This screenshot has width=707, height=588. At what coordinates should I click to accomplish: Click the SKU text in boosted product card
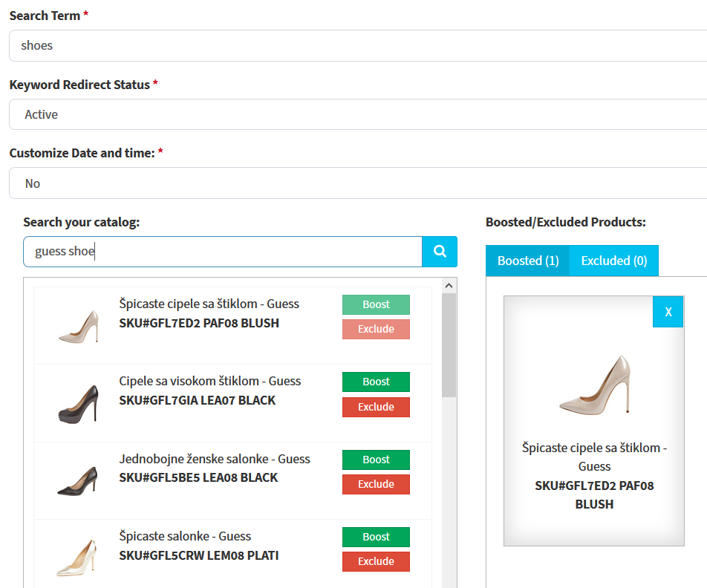point(594,494)
